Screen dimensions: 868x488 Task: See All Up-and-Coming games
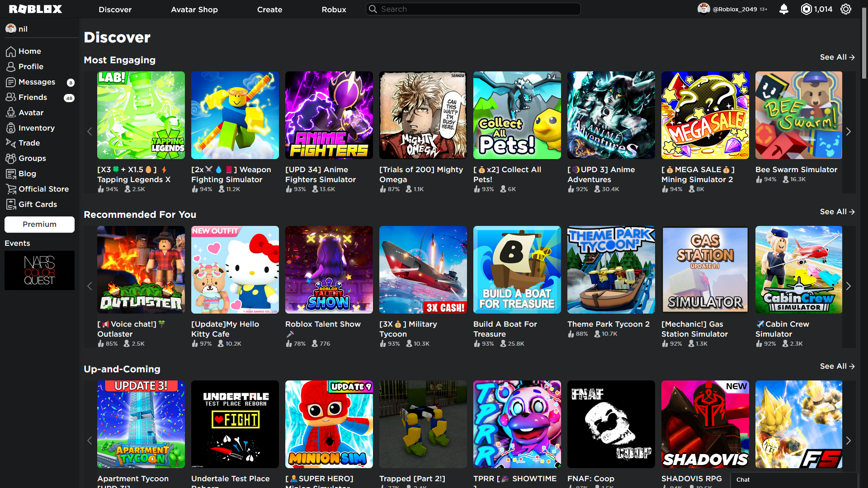click(837, 366)
